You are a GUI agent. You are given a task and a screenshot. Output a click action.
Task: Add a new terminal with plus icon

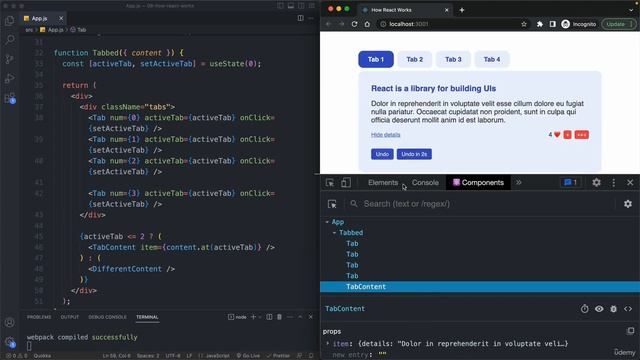(253, 317)
